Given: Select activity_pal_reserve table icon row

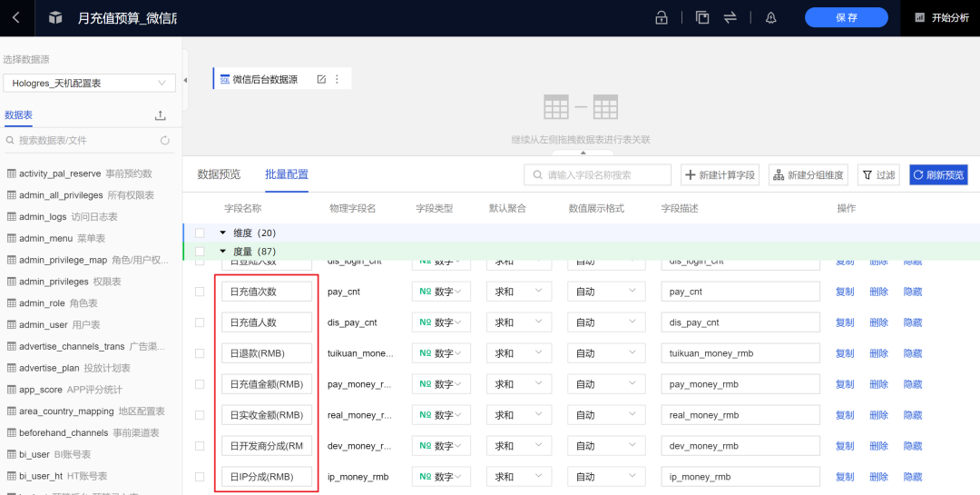Looking at the screenshot, I should tap(79, 173).
